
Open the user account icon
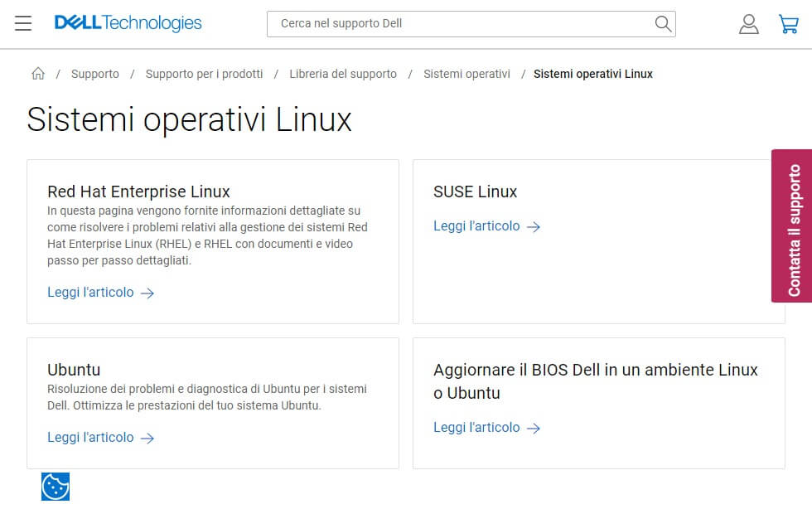pyautogui.click(x=748, y=24)
